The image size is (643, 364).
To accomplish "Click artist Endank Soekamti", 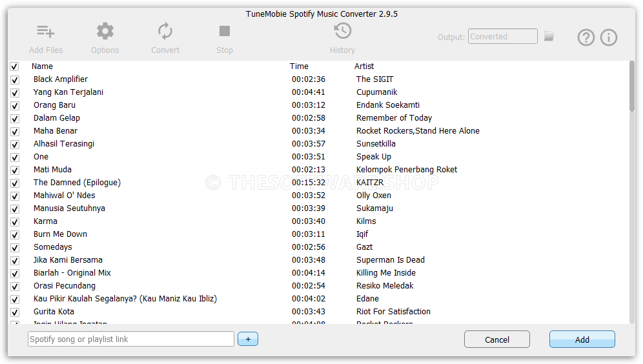I will [x=388, y=105].
